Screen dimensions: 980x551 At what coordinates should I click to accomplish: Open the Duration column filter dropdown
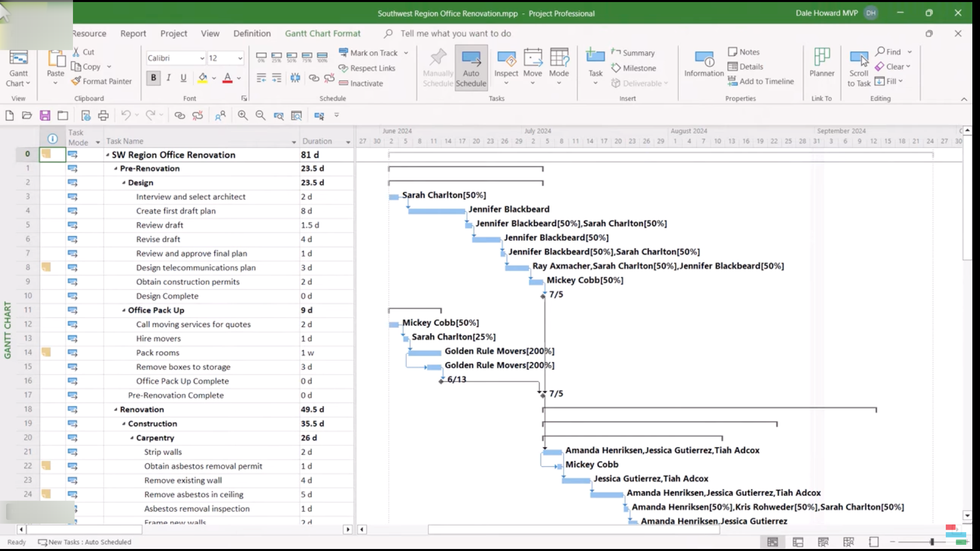348,142
